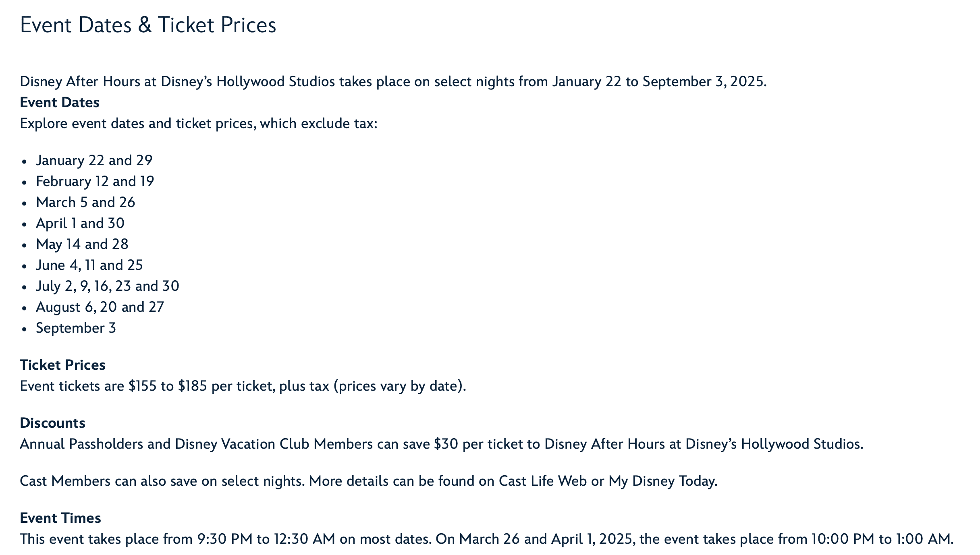This screenshot has height=555, width=980.
Task: Select the January 22 and 29 list item
Action: (x=94, y=160)
